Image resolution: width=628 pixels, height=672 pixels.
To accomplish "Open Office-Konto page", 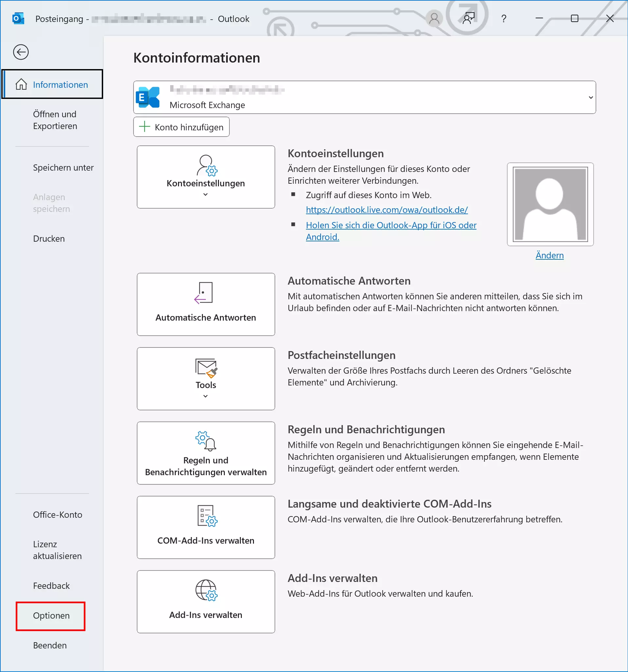I will (57, 515).
